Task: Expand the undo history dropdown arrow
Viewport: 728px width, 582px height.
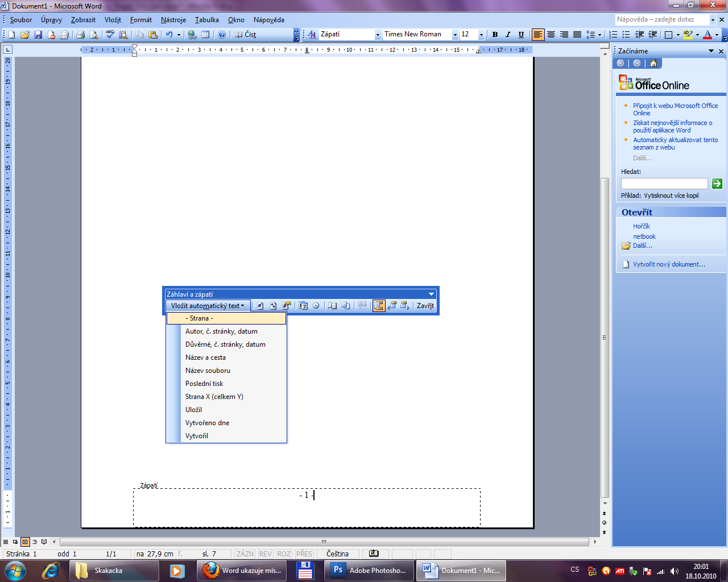Action: (179, 35)
